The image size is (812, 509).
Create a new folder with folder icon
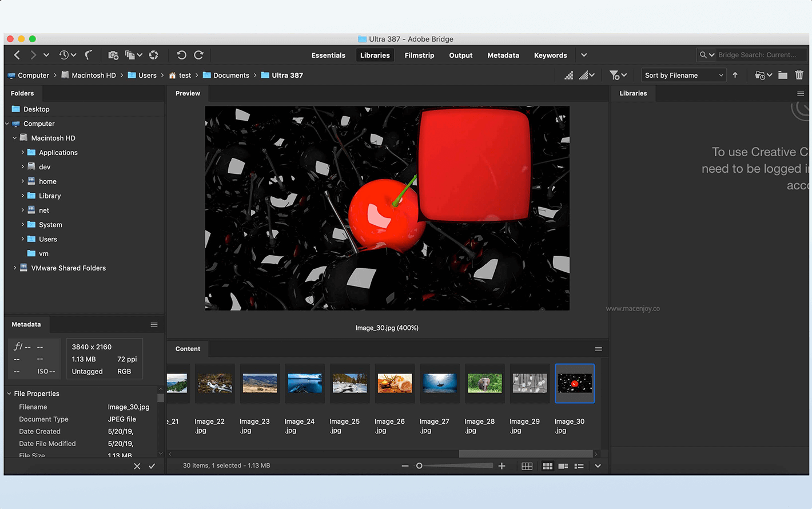click(783, 75)
